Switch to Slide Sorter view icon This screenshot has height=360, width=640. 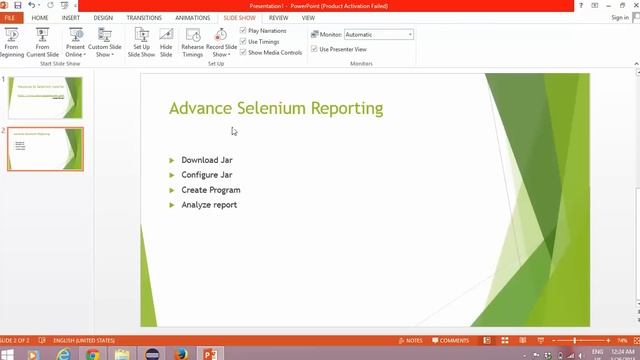pyautogui.click(x=505, y=340)
